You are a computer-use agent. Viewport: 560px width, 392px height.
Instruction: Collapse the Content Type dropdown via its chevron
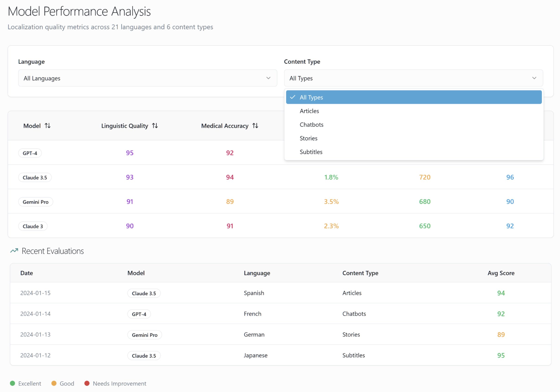534,78
